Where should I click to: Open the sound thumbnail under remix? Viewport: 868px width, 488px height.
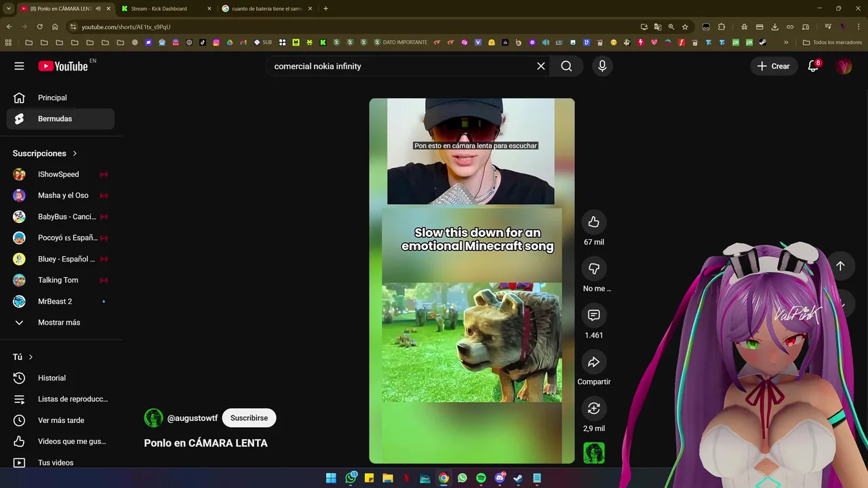click(x=594, y=453)
